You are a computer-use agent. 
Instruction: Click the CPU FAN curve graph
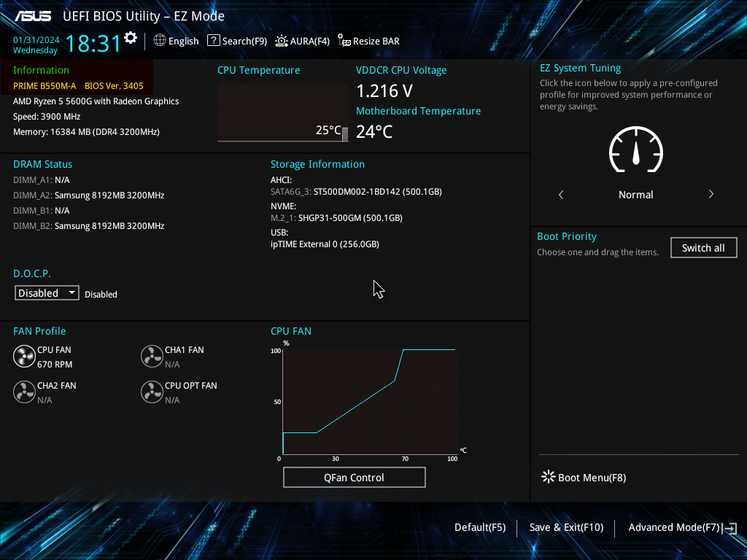[370, 402]
